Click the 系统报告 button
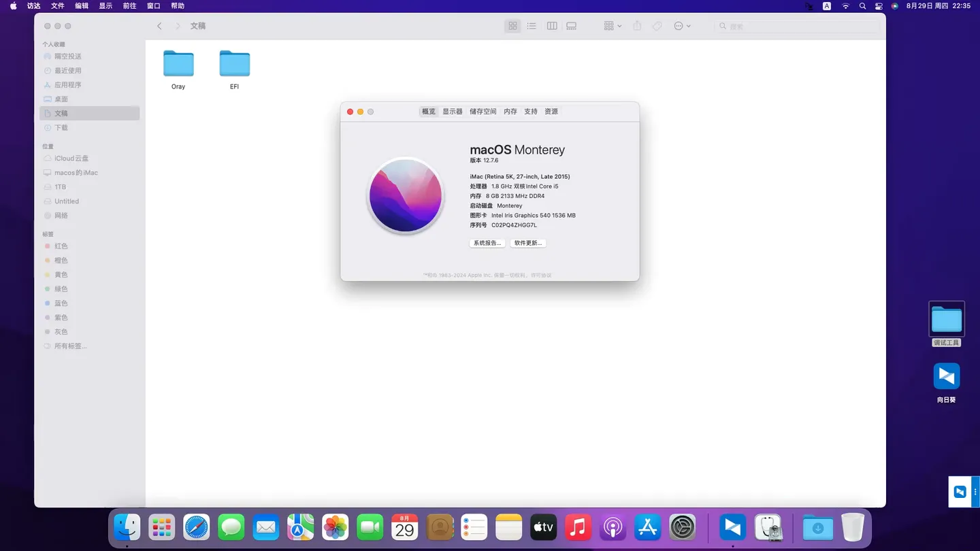 coord(487,243)
